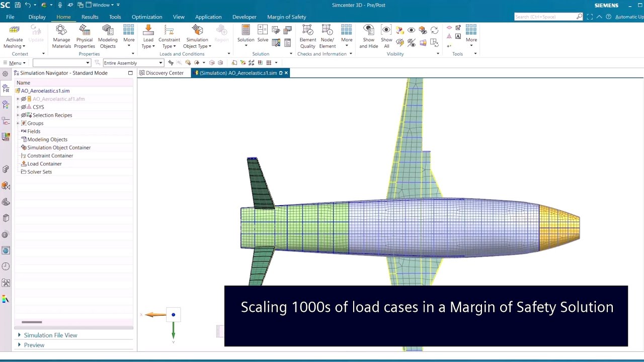Expand the AO_Aeroelastic.af1.afm node
The width and height of the screenshot is (644, 362).
[18, 99]
